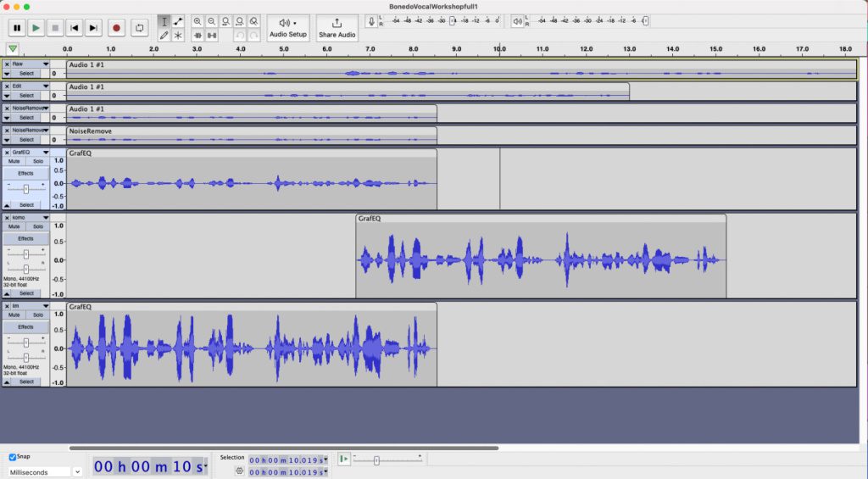
Task: Click the horizontal scrollbar at bottom
Action: pyautogui.click(x=283, y=448)
